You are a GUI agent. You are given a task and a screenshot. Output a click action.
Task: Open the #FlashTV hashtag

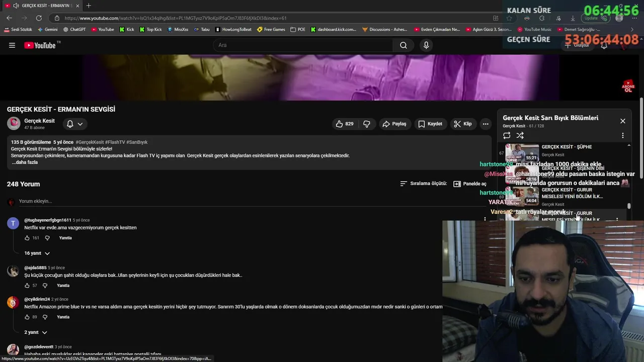tap(115, 142)
